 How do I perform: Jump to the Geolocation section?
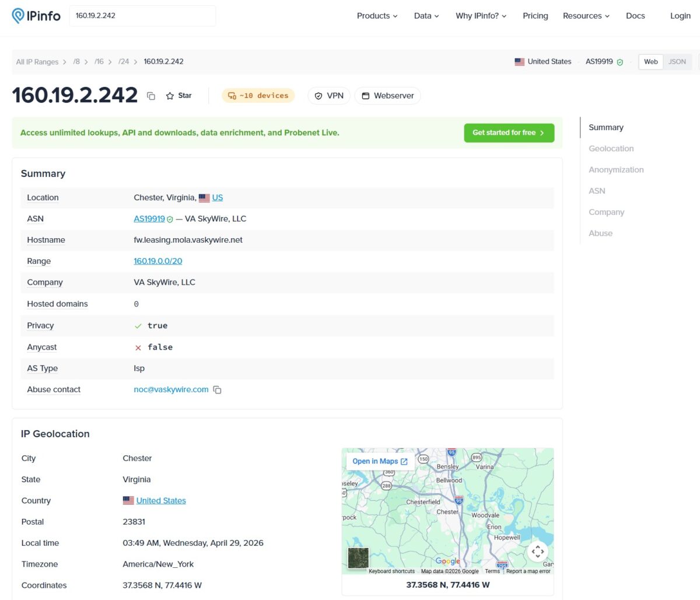point(611,149)
